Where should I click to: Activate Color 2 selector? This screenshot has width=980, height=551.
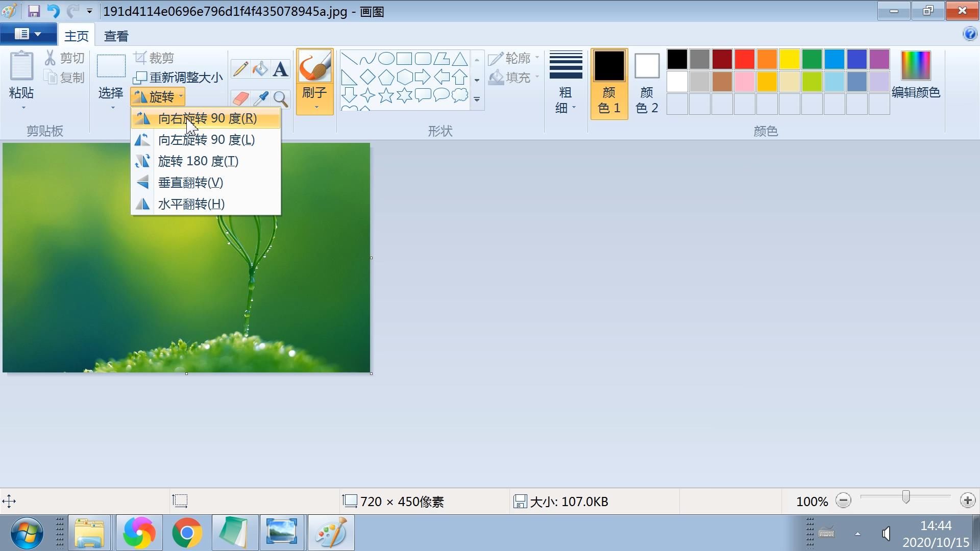click(x=647, y=83)
